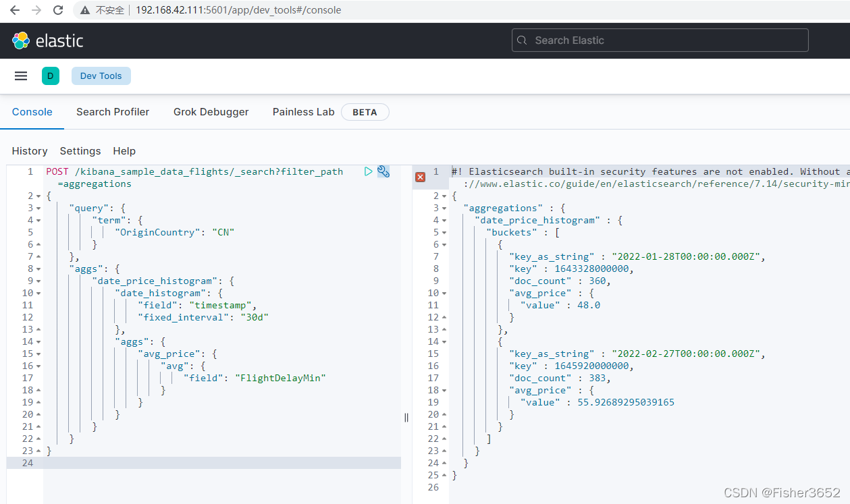Switch to the Console tab
The height and width of the screenshot is (504, 850).
pyautogui.click(x=32, y=112)
